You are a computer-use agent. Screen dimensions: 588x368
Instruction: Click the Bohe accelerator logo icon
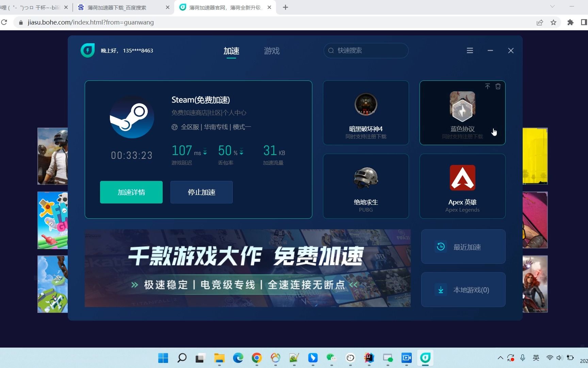click(87, 50)
